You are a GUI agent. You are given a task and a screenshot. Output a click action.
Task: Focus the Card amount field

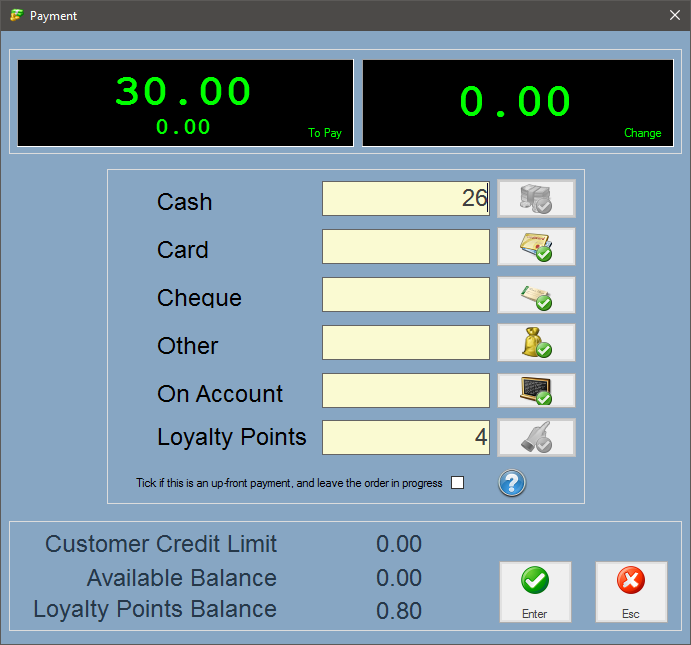405,247
